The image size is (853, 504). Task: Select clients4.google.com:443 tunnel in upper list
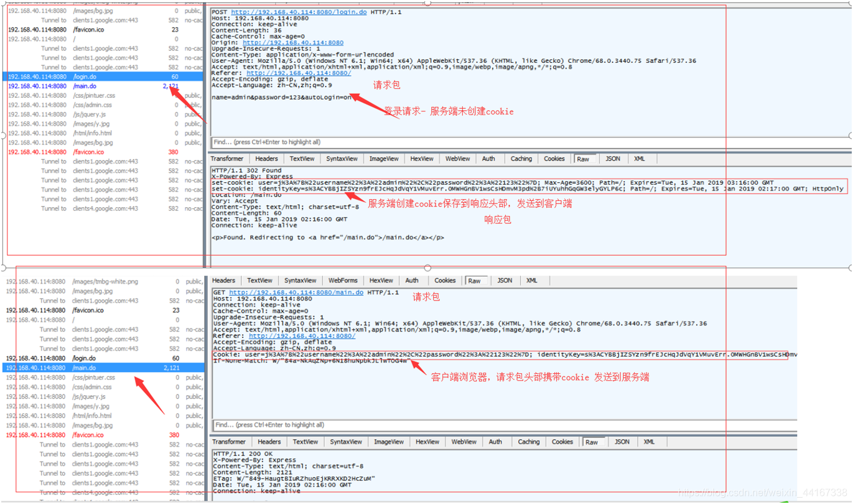tap(103, 208)
